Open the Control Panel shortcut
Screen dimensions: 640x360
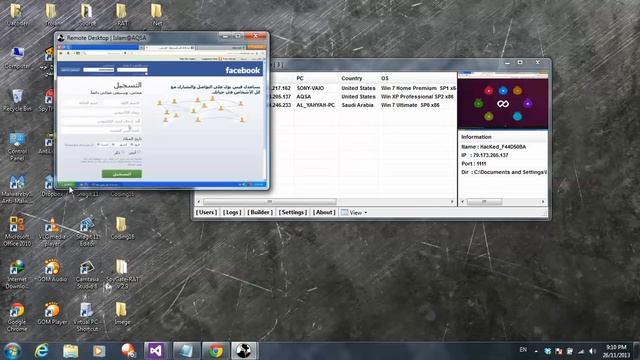click(x=17, y=146)
